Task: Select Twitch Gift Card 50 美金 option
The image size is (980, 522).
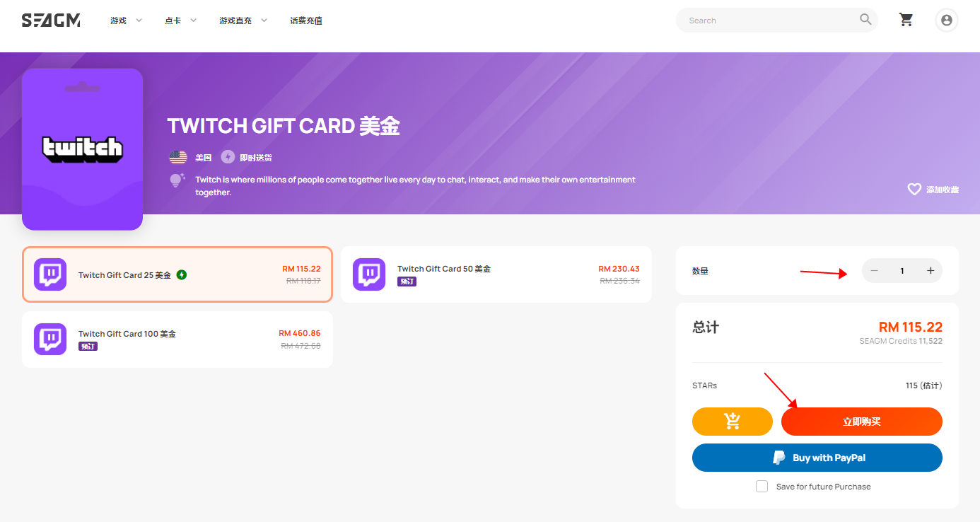Action: (496, 274)
